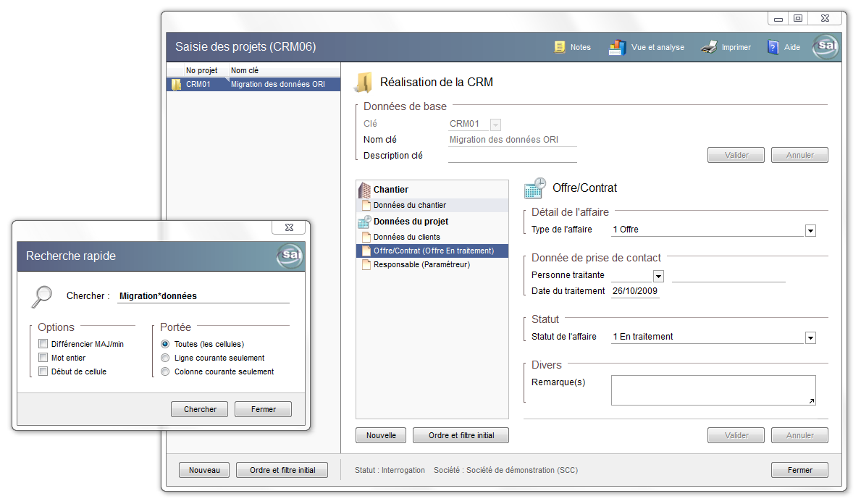Expand the Type de l'affaire dropdown
The image size is (861, 504).
pyautogui.click(x=810, y=230)
